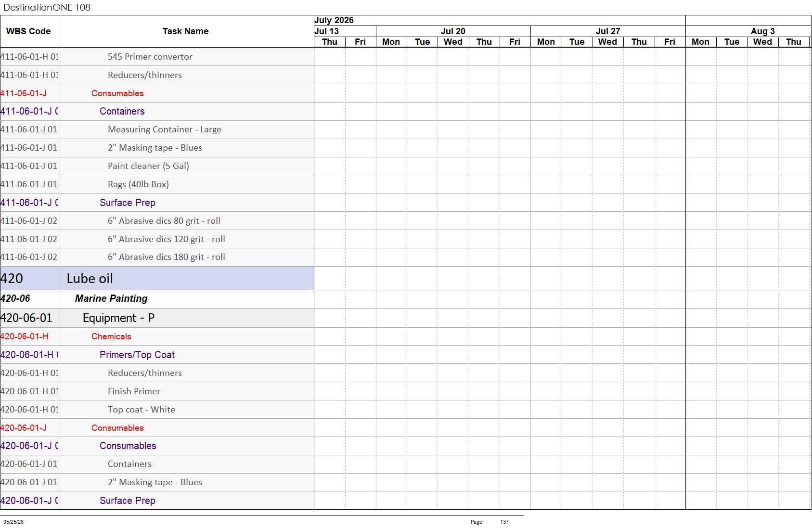Select the purple Consumables group under 420-06-01-J
The width and height of the screenshot is (812, 528).
pyautogui.click(x=157, y=446)
